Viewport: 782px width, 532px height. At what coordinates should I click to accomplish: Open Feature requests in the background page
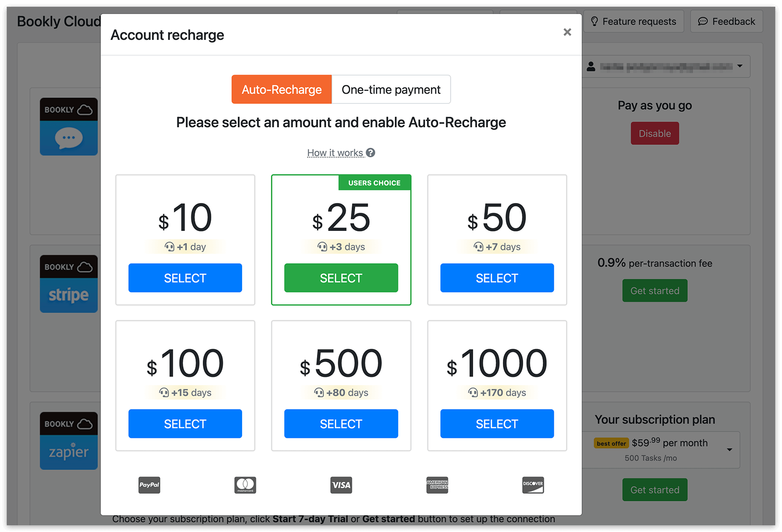[x=634, y=22]
